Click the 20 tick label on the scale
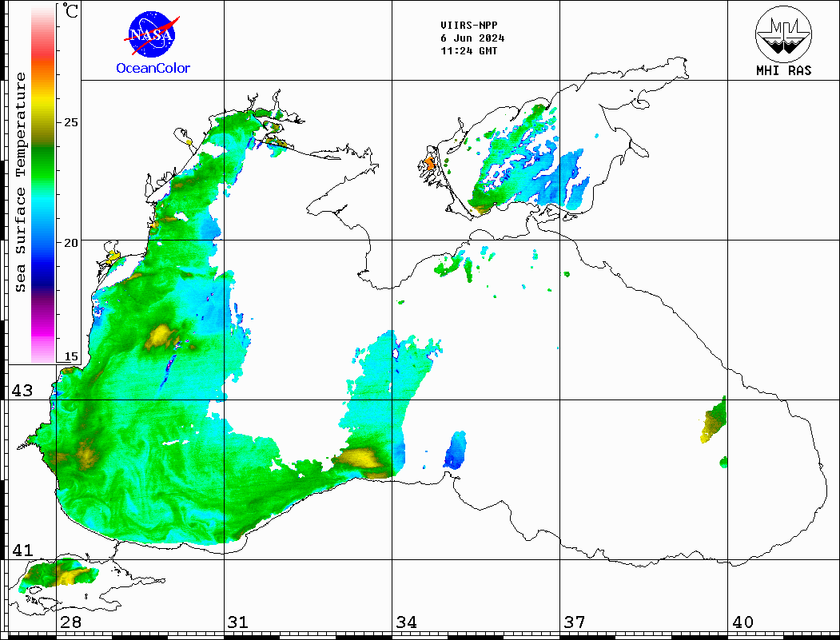Image resolution: width=840 pixels, height=640 pixels. coord(71,243)
